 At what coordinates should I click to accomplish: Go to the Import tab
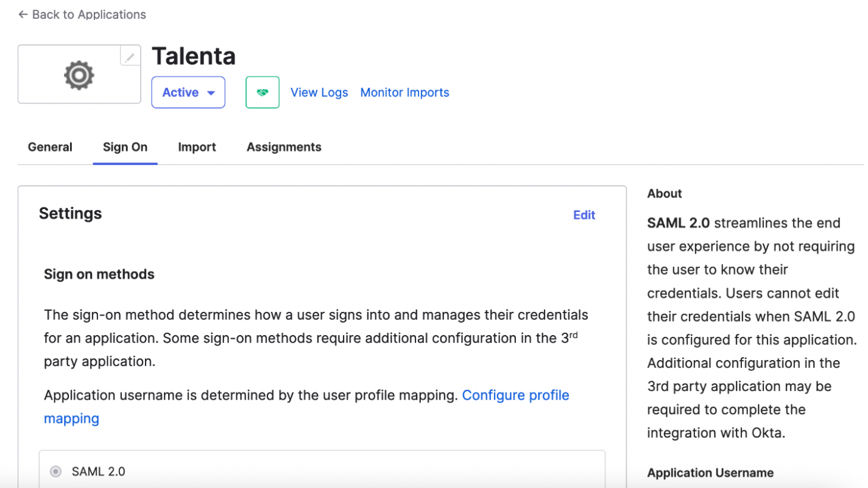tap(197, 147)
